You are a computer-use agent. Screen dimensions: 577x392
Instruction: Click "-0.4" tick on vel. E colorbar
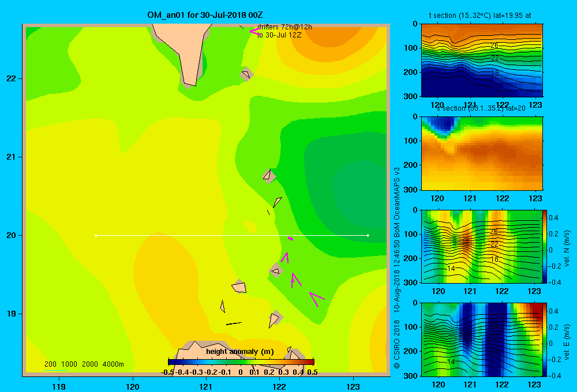(x=555, y=375)
